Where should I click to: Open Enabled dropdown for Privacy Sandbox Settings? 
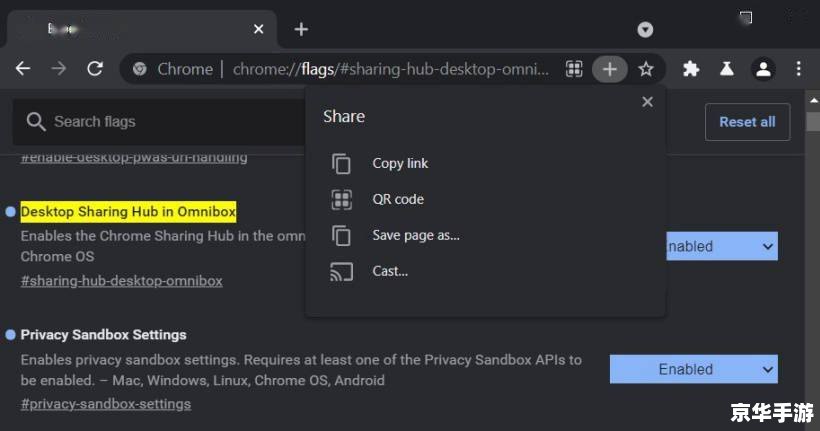point(693,369)
